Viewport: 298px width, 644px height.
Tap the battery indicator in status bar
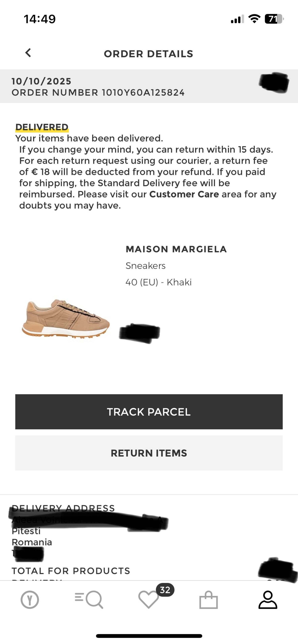tap(274, 19)
